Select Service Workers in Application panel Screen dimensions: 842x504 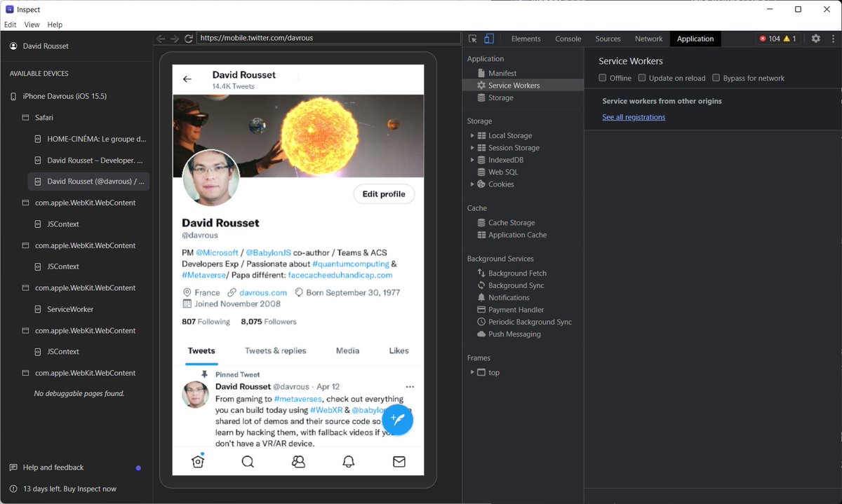pos(523,86)
